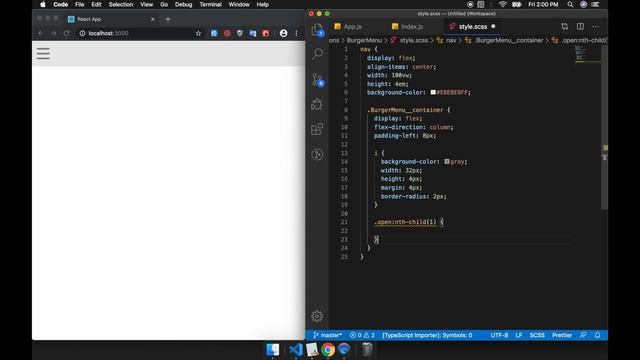Image resolution: width=640 pixels, height=360 pixels.
Task: Open the File menu
Action: pyautogui.click(x=80, y=4)
